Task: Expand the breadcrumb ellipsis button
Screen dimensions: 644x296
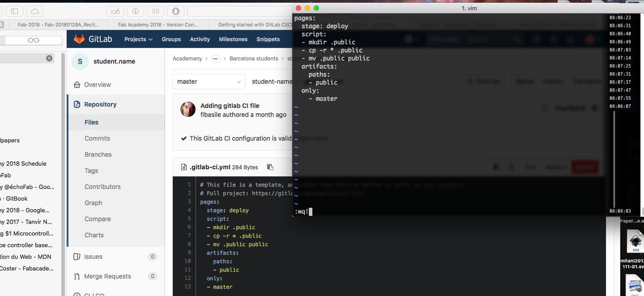Action: coord(215,59)
